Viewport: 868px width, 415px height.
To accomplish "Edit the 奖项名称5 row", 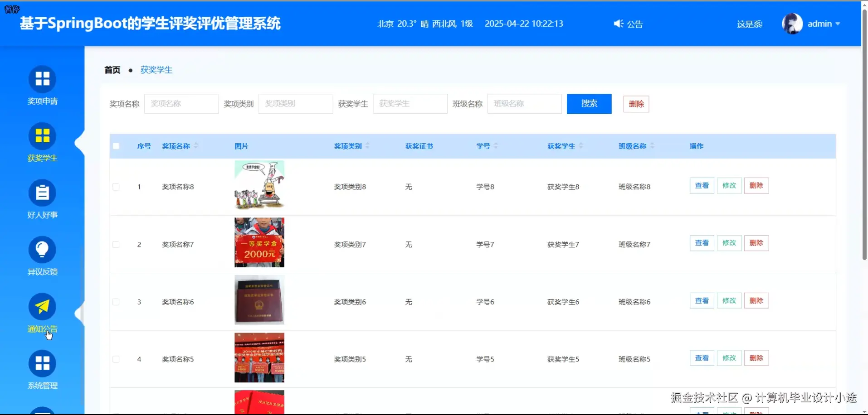I will (729, 358).
